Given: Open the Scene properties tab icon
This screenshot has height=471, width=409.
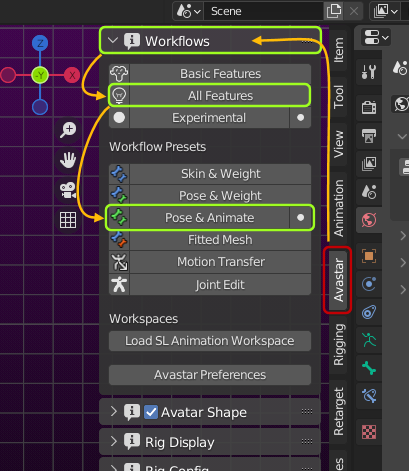Looking at the screenshot, I should point(369,192).
